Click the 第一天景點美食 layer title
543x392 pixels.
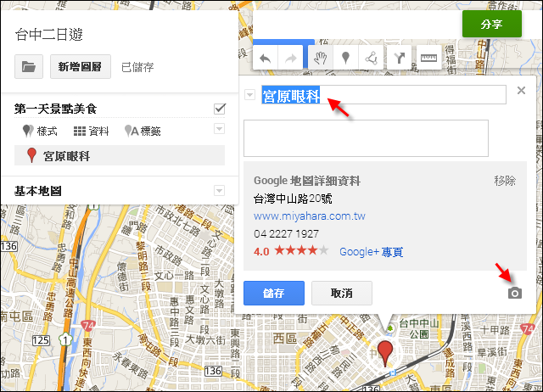[x=55, y=109]
